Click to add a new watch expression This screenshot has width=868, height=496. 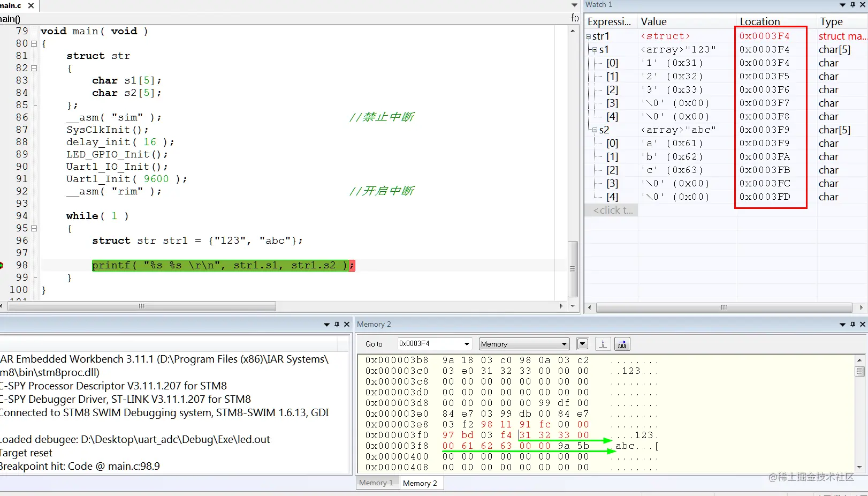[613, 210]
